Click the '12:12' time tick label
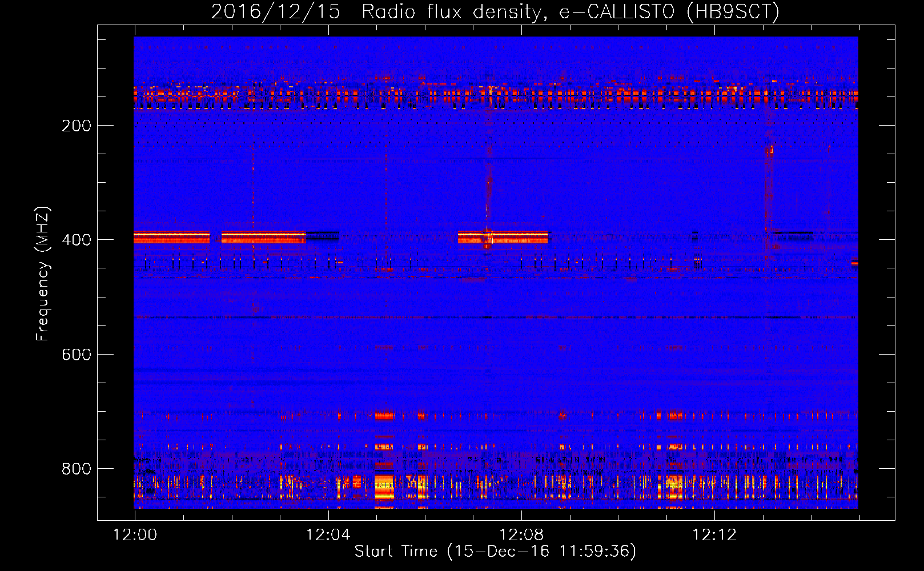Viewport: 924px width, 571px height. click(714, 534)
